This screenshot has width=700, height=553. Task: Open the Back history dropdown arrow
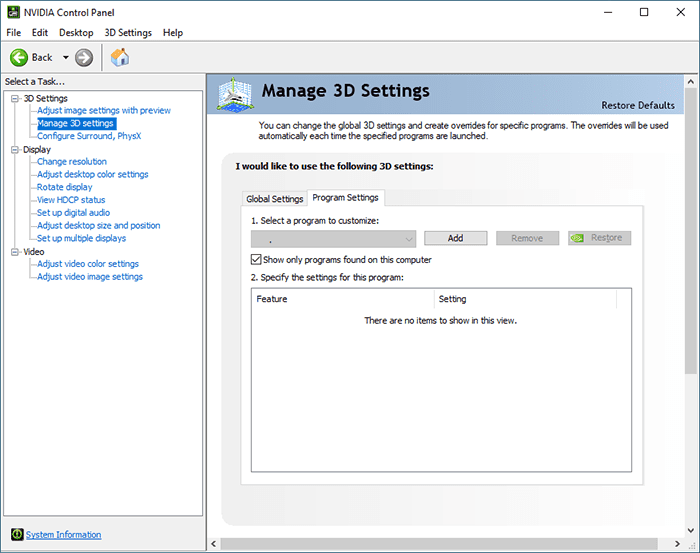pos(66,58)
